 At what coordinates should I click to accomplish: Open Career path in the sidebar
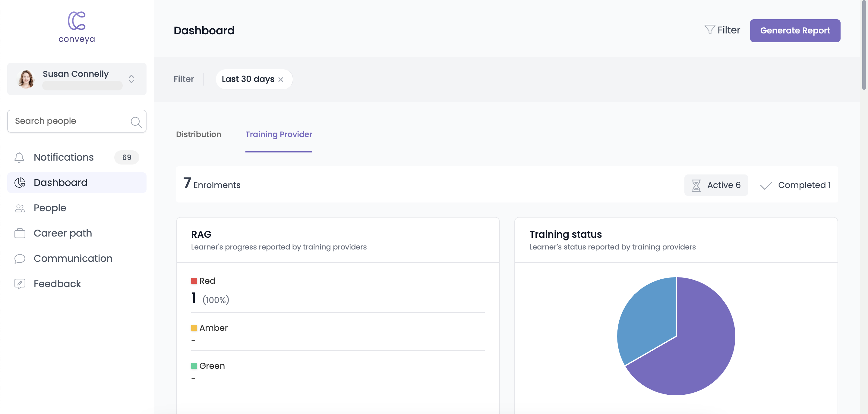(77, 233)
